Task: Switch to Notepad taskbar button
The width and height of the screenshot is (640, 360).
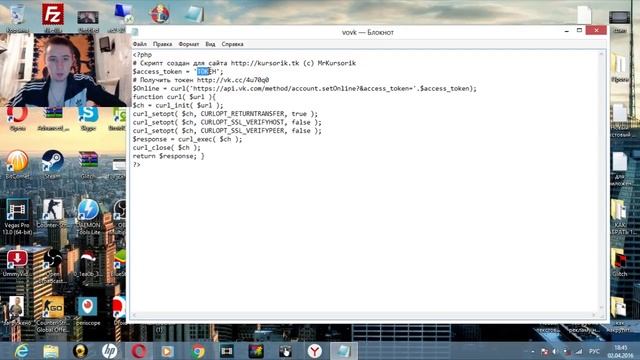Action: pyautogui.click(x=343, y=351)
